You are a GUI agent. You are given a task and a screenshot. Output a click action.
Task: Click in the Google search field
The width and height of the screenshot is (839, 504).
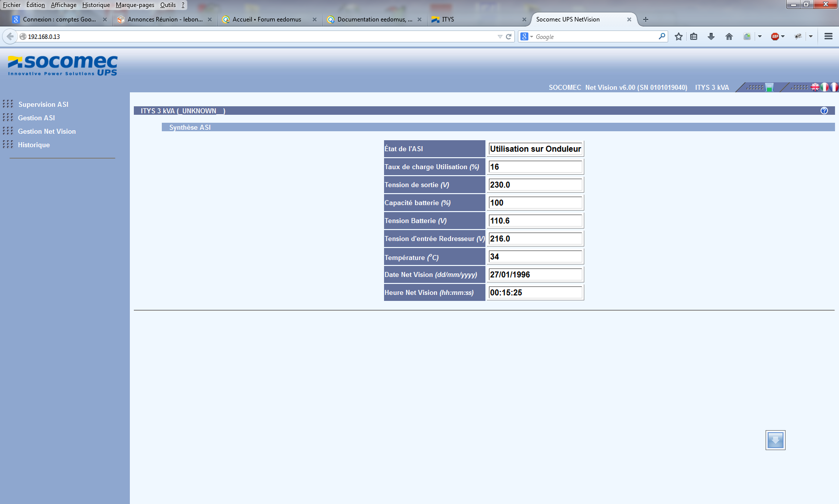pos(594,37)
